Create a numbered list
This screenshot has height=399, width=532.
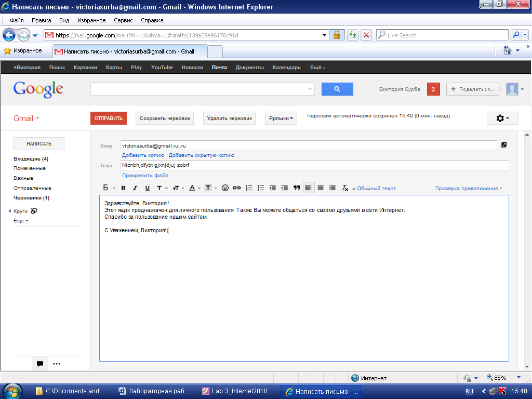249,188
